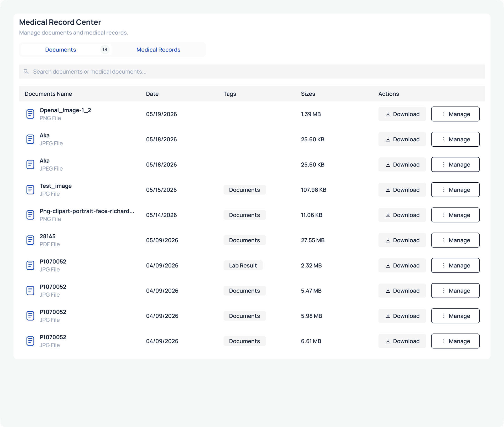
Task: Open Manage menu for Openai_image-1_2
Action: 455,114
